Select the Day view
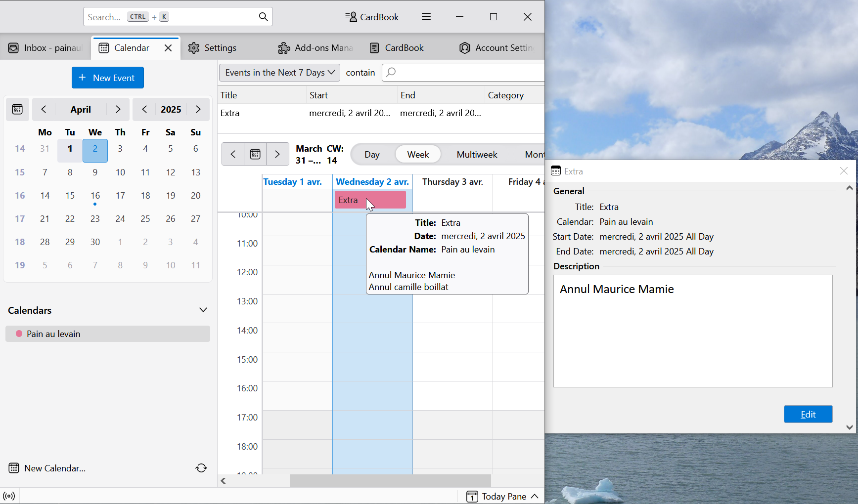 [x=372, y=155]
